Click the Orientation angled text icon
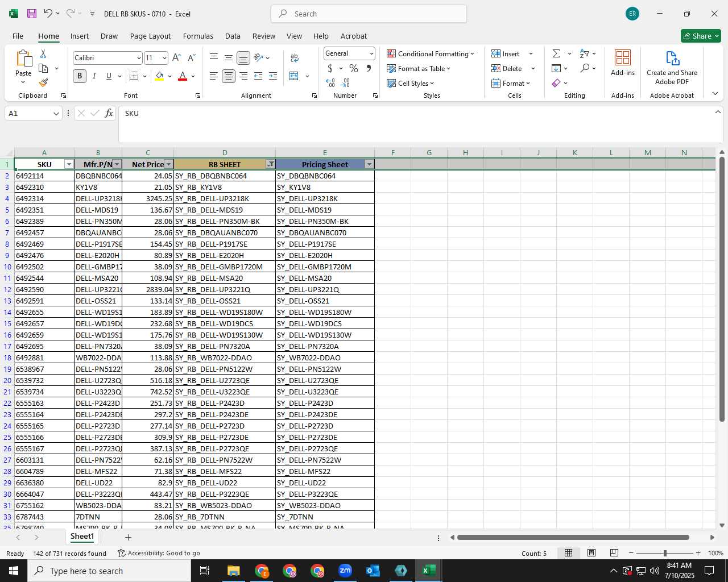 point(259,57)
